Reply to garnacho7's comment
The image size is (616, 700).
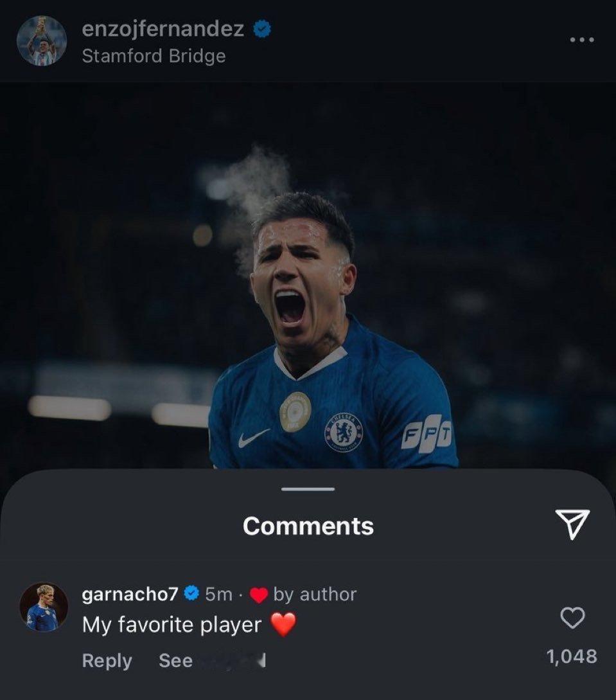[107, 661]
